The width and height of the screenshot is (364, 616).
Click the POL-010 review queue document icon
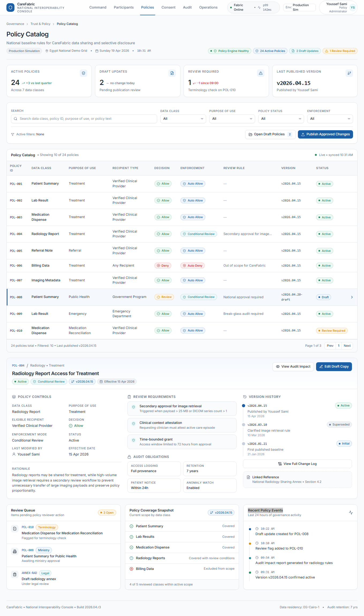15,529
